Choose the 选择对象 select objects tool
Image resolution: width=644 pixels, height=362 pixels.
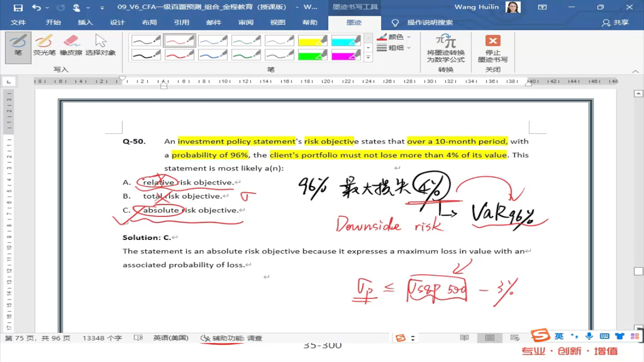[x=101, y=46]
